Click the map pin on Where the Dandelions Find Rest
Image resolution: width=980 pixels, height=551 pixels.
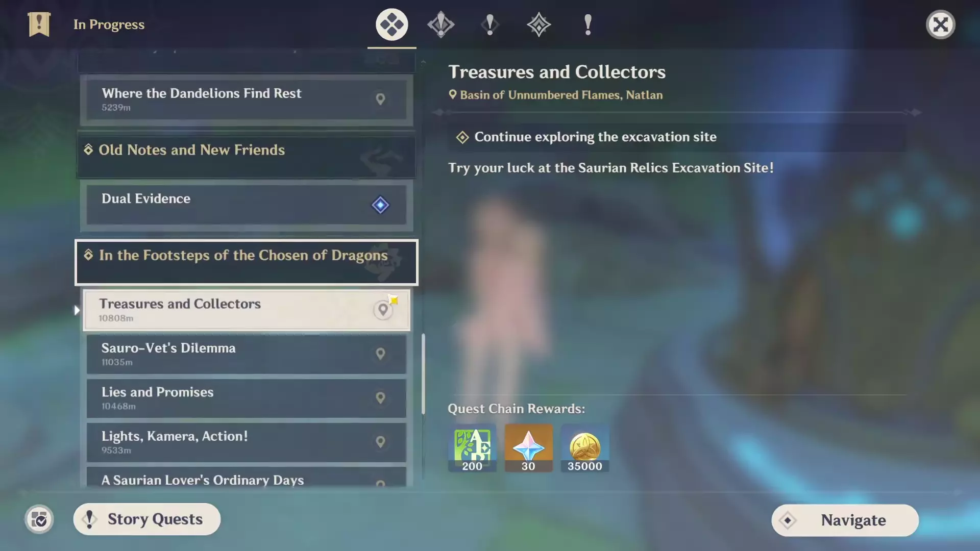click(x=380, y=99)
